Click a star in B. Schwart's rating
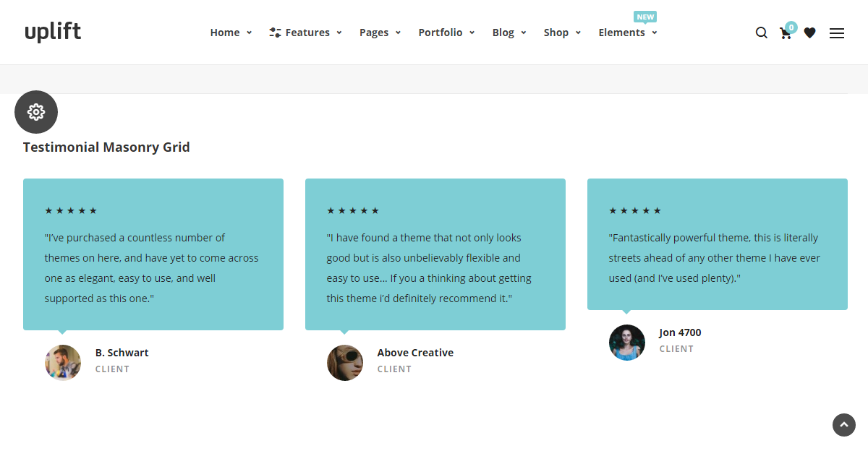 71,210
